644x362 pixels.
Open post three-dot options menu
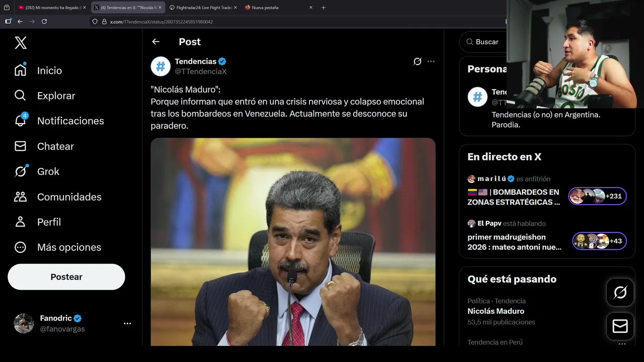pos(431,61)
